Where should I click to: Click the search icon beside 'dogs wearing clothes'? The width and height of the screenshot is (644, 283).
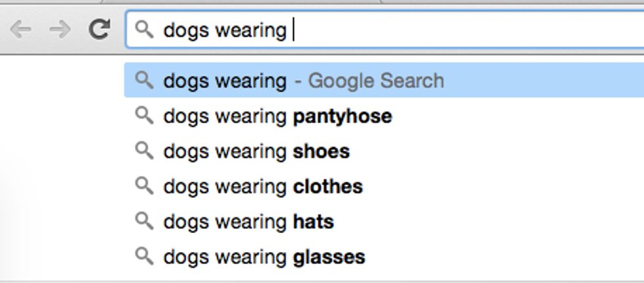coord(144,186)
